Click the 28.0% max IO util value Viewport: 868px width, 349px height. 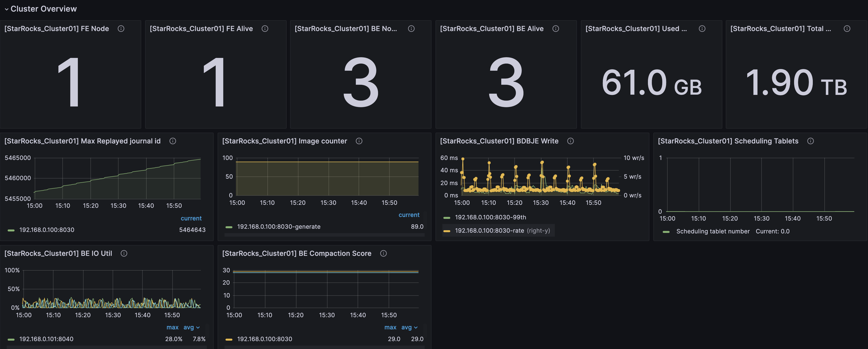[174, 339]
